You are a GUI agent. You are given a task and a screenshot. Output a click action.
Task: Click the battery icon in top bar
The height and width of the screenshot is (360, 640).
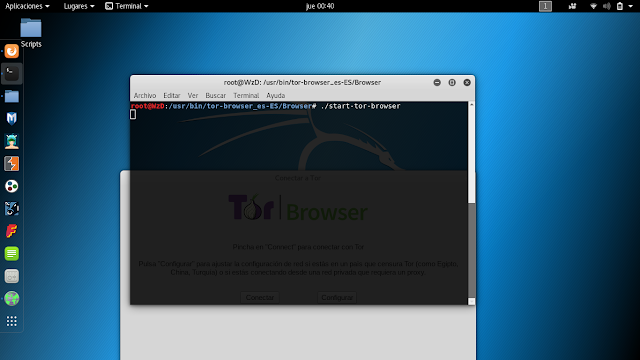(620, 6)
